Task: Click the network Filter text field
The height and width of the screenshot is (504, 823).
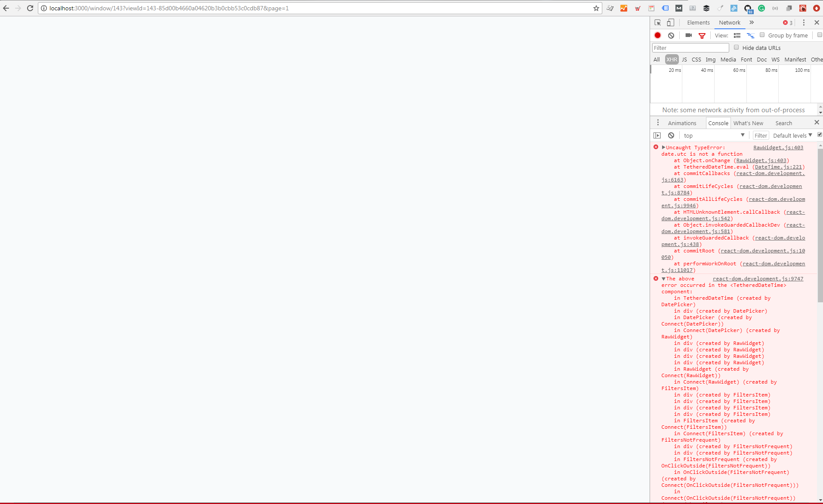Action: coord(690,48)
